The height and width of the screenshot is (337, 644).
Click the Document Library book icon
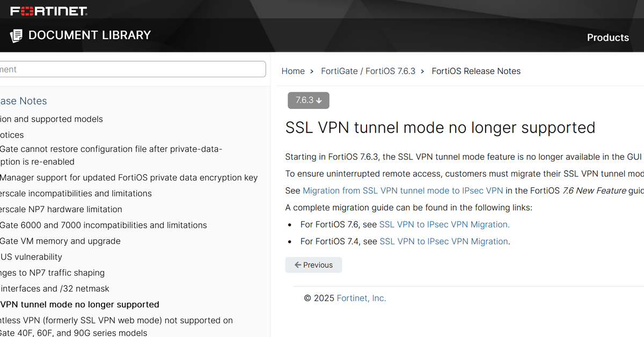click(x=16, y=36)
